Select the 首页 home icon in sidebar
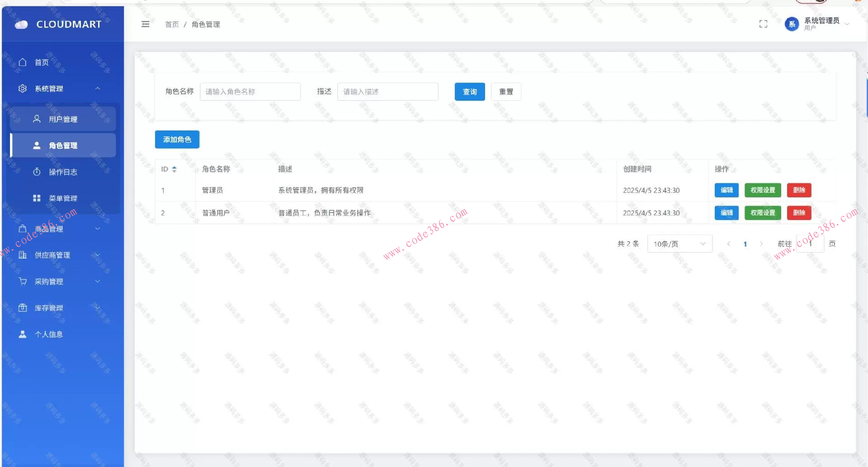The width and height of the screenshot is (868, 467). point(23,62)
